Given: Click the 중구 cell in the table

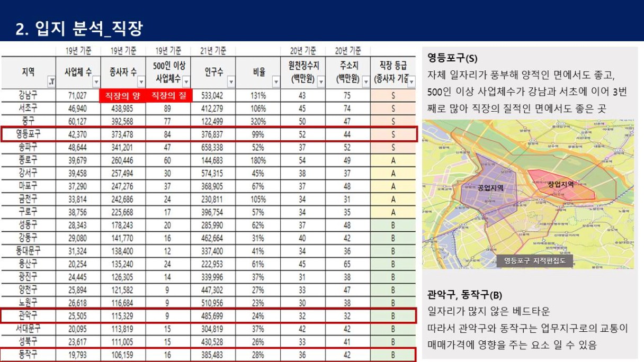Looking at the screenshot, I should 28,121.
